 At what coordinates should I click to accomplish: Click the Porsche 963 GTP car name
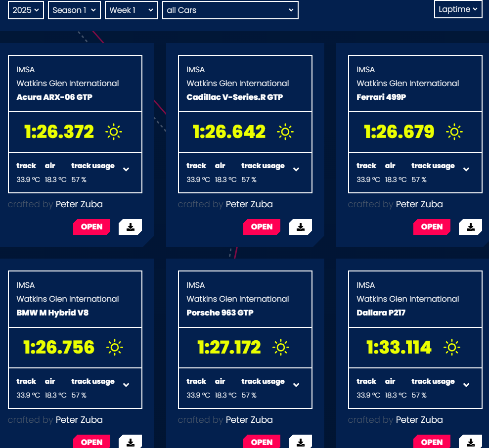click(220, 313)
